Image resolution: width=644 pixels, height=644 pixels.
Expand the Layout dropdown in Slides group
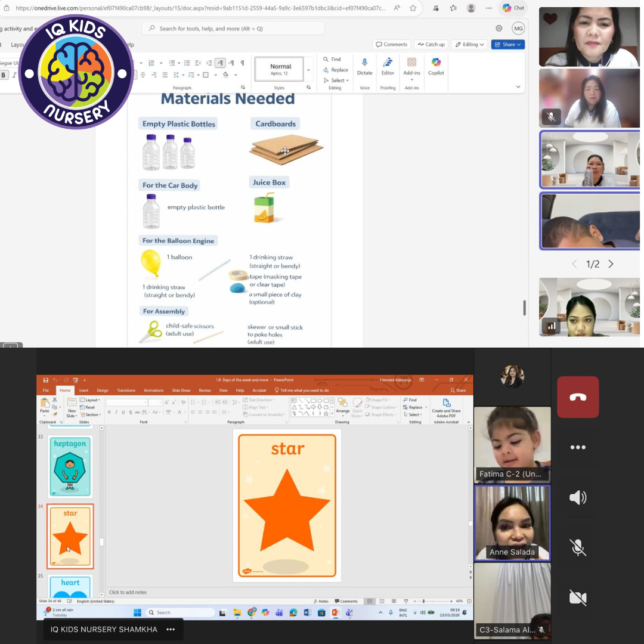(92, 400)
